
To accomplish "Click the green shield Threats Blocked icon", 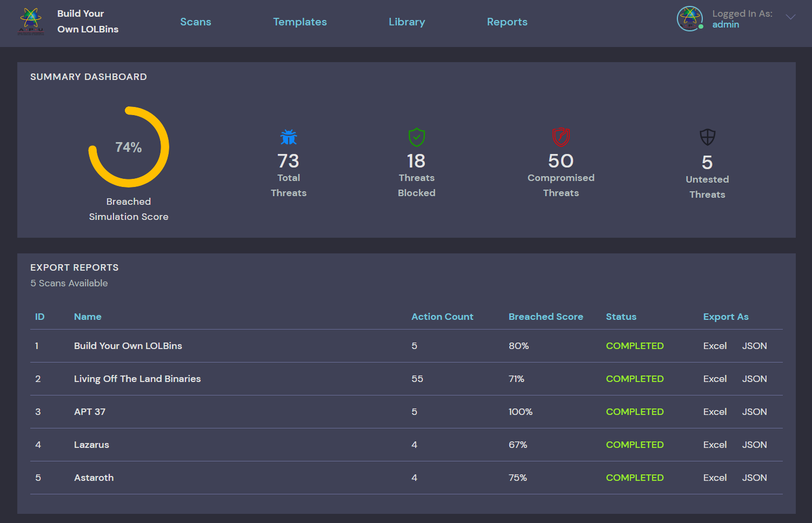I will coord(417,137).
